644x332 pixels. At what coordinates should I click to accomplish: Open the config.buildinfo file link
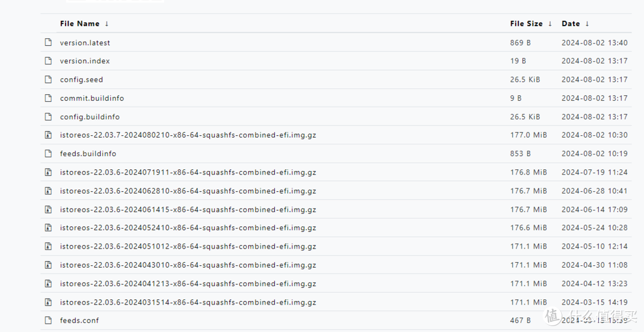(x=90, y=117)
